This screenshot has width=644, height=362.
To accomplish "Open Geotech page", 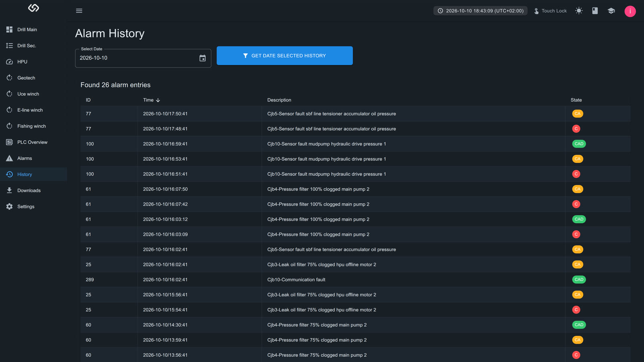I will [33, 78].
